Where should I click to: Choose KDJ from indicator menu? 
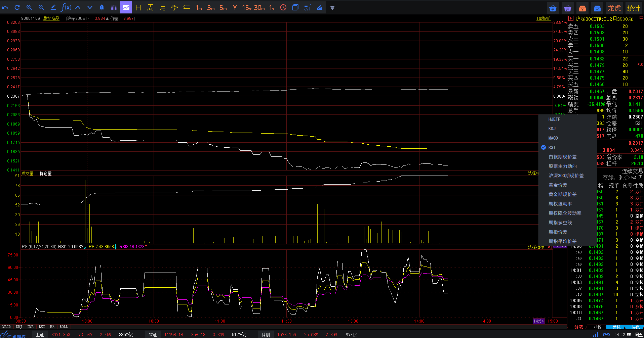pyautogui.click(x=567, y=129)
